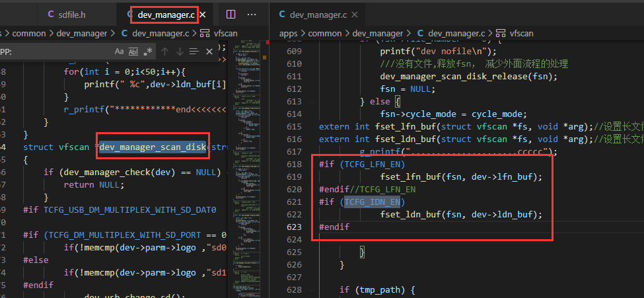Screen dimensions: 644x298
Task: Toggle Match Whole Word in find widget
Action: click(133, 52)
